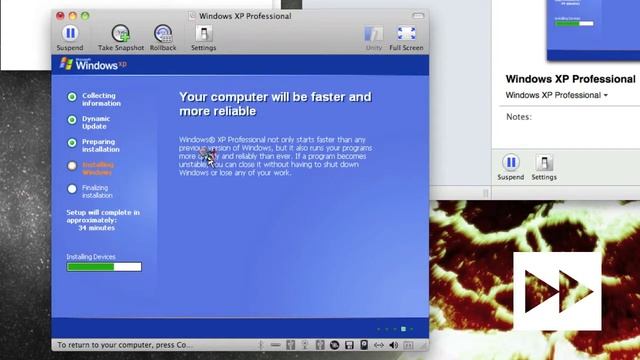This screenshot has width=640, height=360.
Task: Click the yellow minimize button of VM window
Action: click(73, 16)
